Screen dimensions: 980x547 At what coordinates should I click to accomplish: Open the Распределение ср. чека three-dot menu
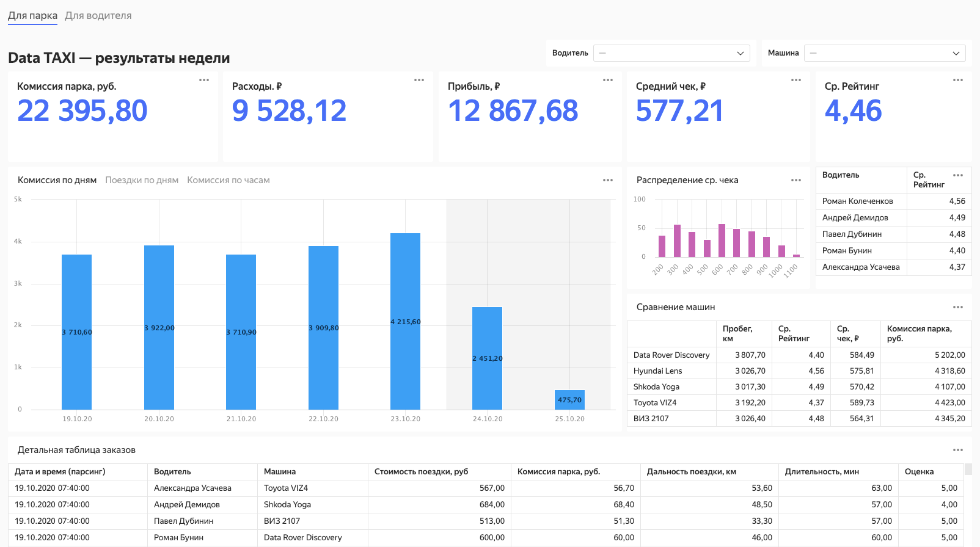[796, 180]
